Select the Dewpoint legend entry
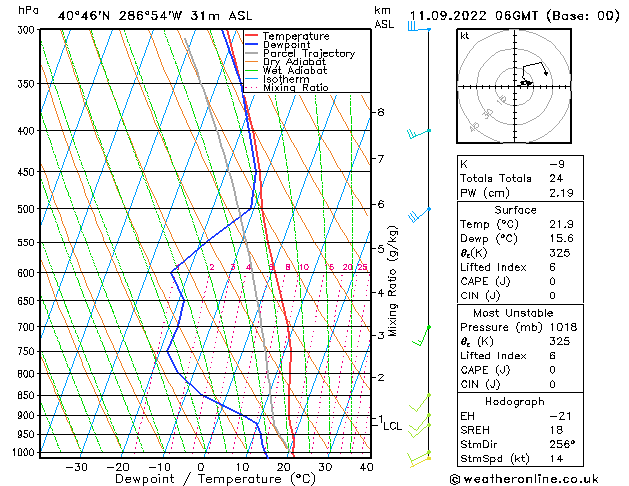This screenshot has height=486, width=629. coord(285,45)
